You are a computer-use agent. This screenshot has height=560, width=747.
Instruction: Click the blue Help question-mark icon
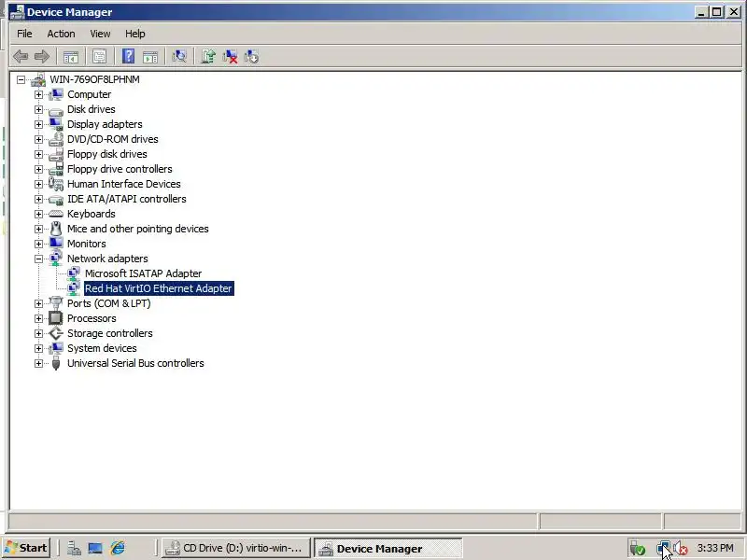[128, 57]
